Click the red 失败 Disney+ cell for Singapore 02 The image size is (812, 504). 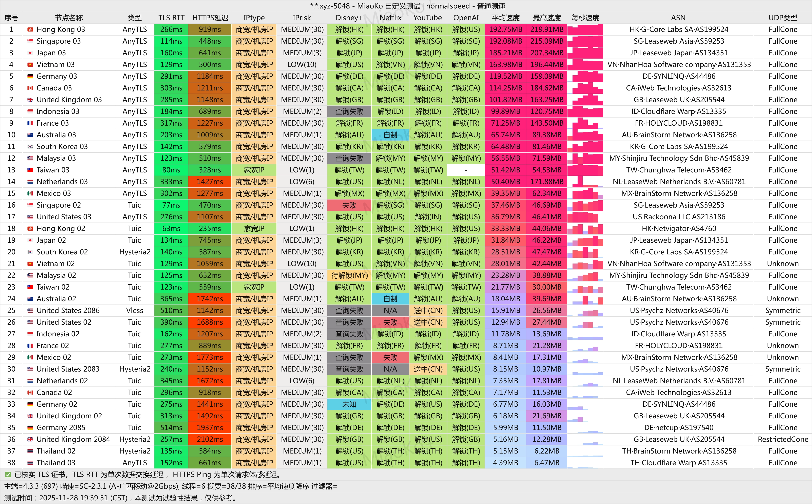[349, 205]
